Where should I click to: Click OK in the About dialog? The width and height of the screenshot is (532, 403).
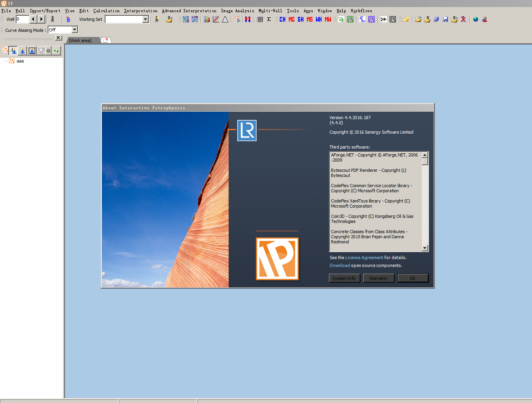pyautogui.click(x=413, y=278)
